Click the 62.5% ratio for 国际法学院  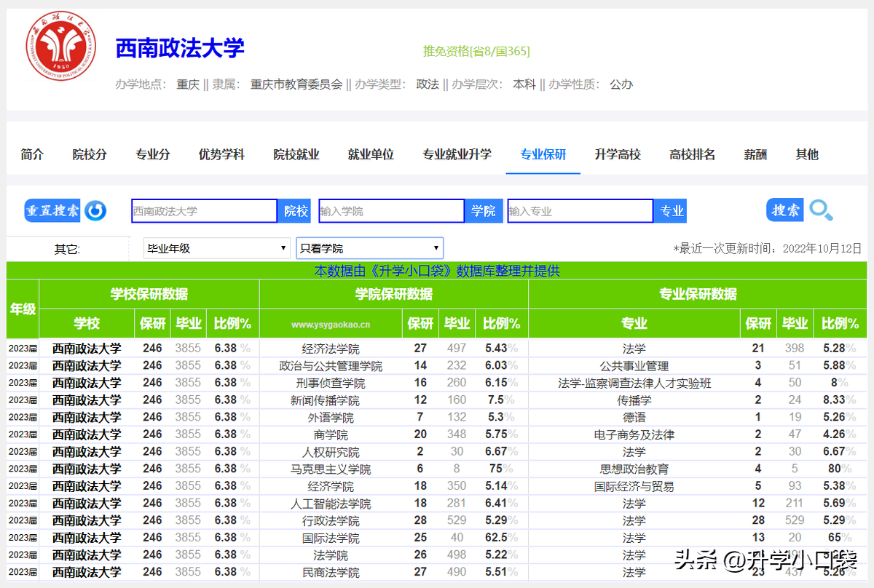(x=500, y=538)
